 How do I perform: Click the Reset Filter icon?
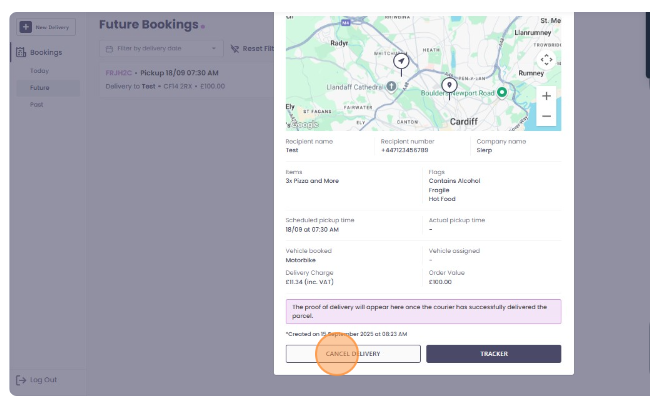click(x=235, y=49)
